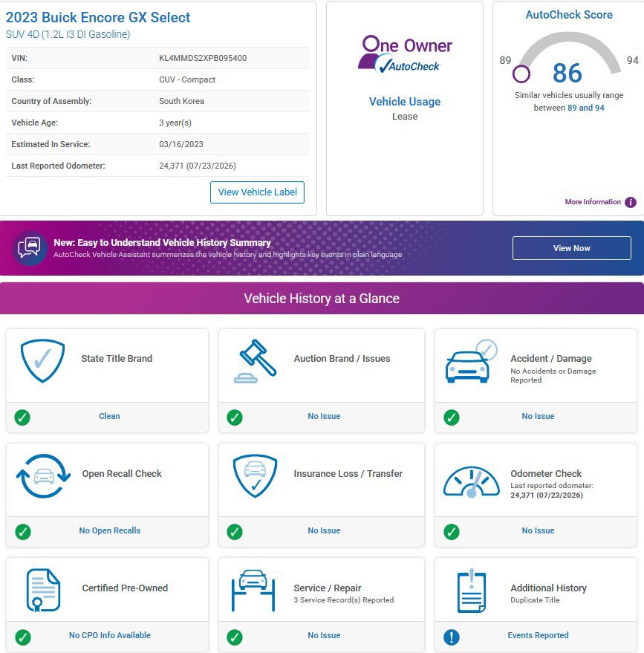Click the Class value CUV - Compact
The image size is (644, 653).
(x=187, y=79)
